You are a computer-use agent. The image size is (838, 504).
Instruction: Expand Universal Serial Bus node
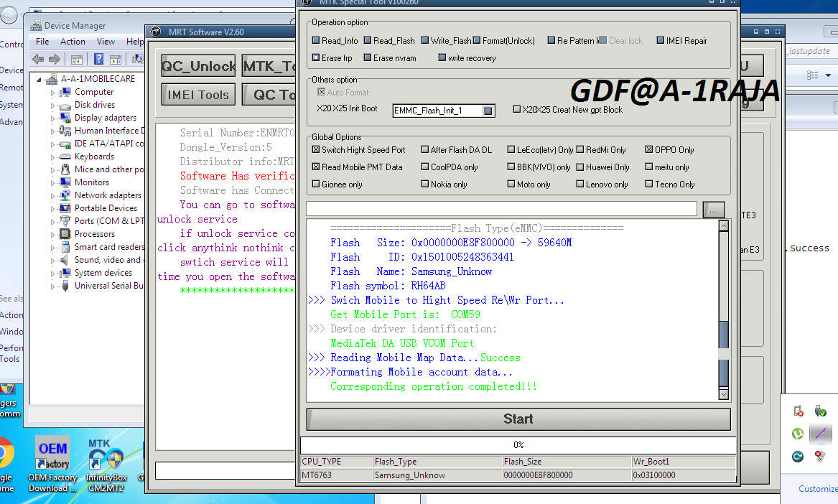coord(52,286)
